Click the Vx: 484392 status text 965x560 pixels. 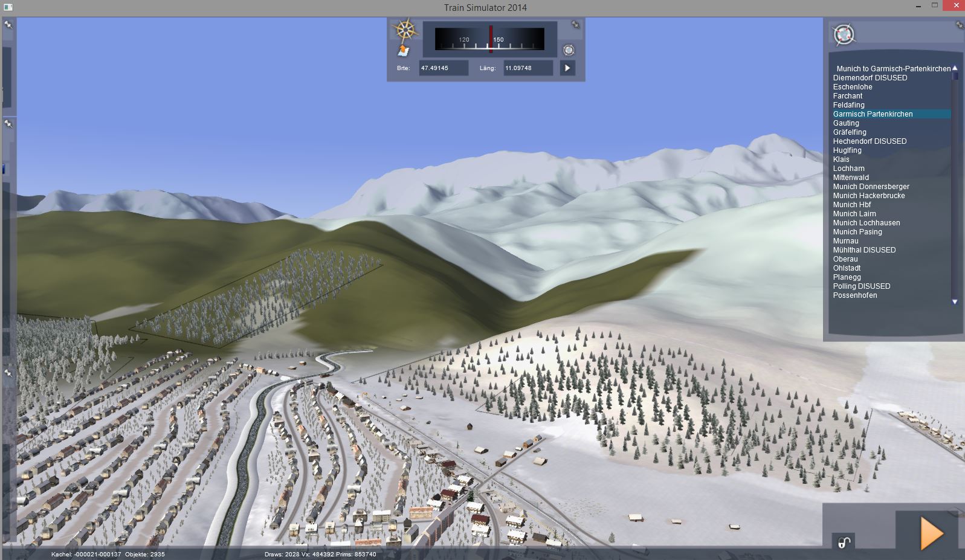tap(318, 554)
